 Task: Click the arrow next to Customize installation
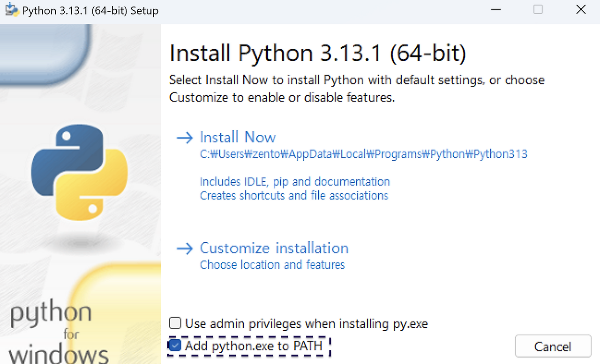(x=185, y=248)
